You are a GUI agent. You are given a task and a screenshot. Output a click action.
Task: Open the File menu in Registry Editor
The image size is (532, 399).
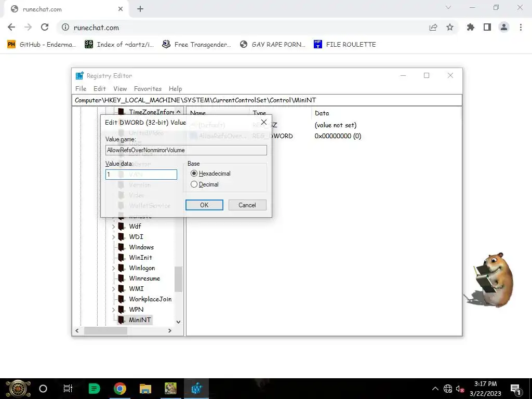pos(81,88)
